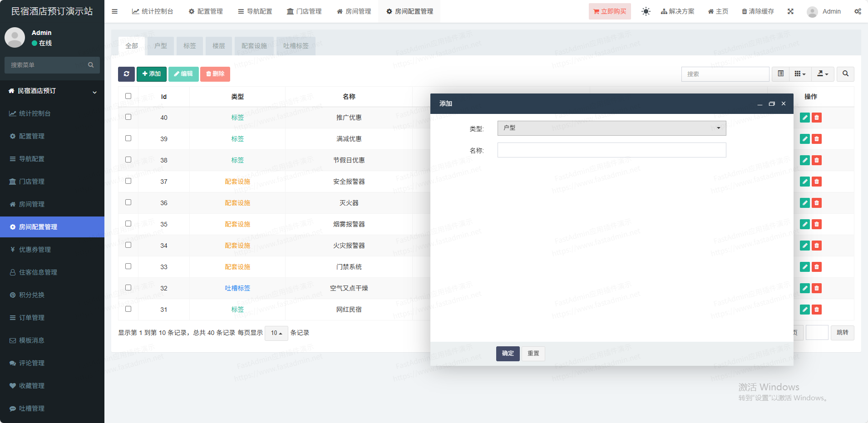Viewport: 868px width, 423px height.
Task: Open the settings cogs icon at top right
Action: coord(858,11)
